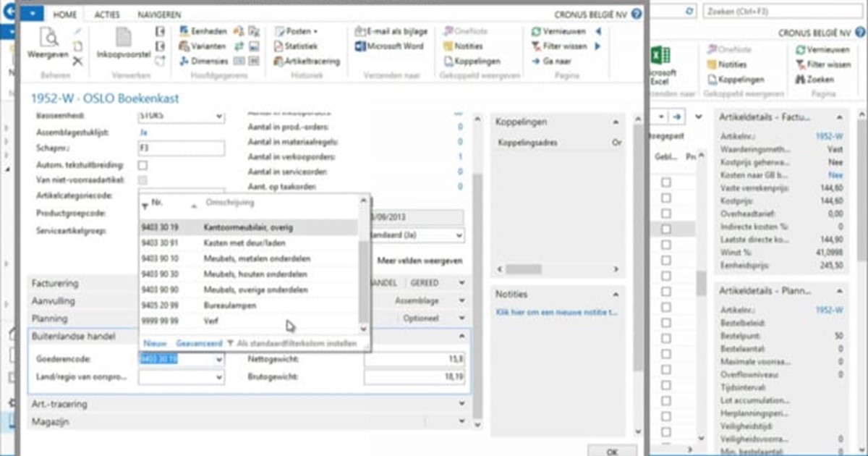Viewport: 868px width, 456px height.
Task: Click the help icon of the front window
Action: pos(636,14)
